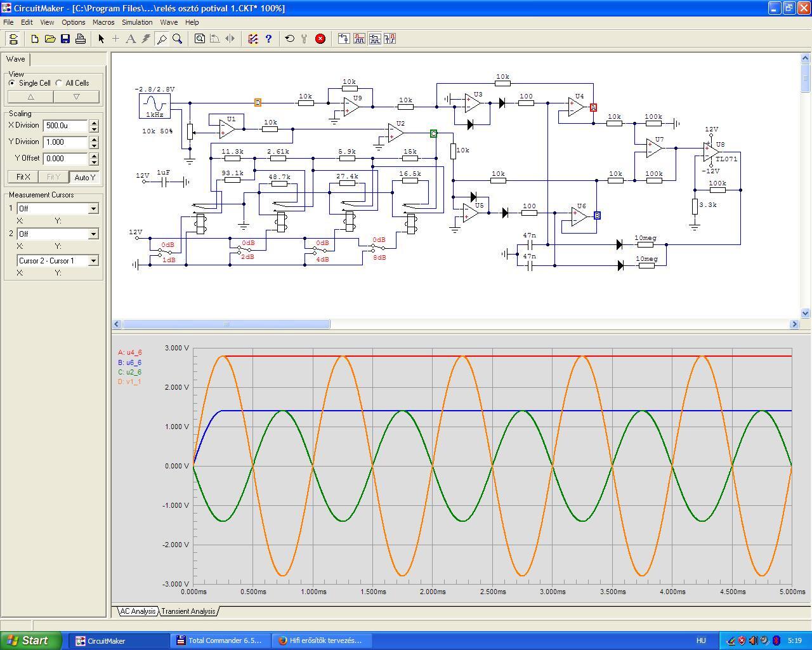Switch to the AC Analysis tab
Screen dimensions: 812x650
pos(138,611)
